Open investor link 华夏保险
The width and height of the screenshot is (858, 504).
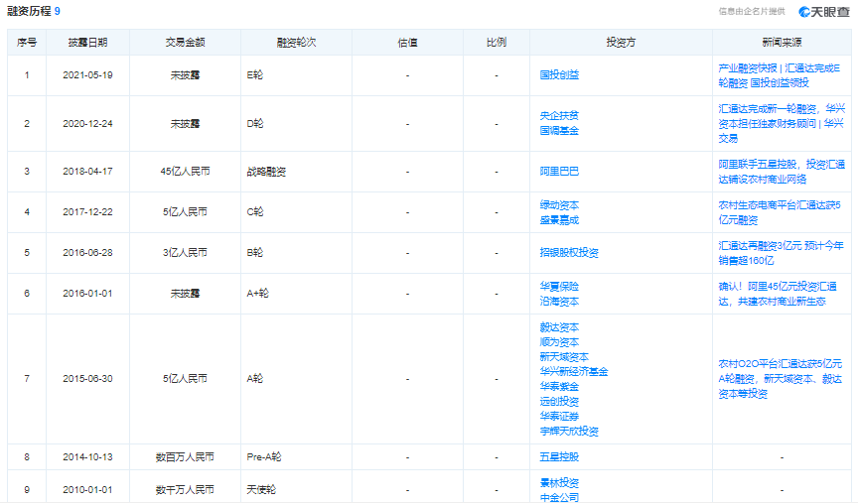[x=559, y=287]
